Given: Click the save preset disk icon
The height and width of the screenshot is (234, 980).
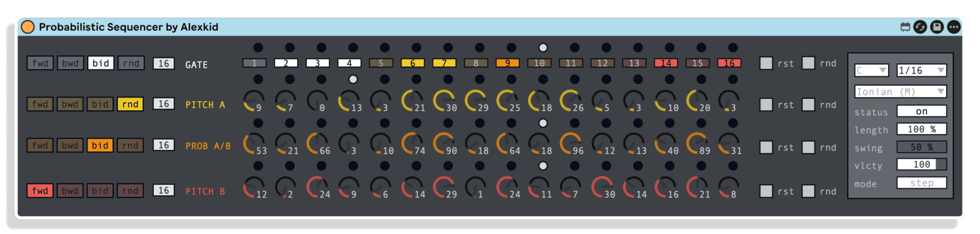Looking at the screenshot, I should (937, 27).
